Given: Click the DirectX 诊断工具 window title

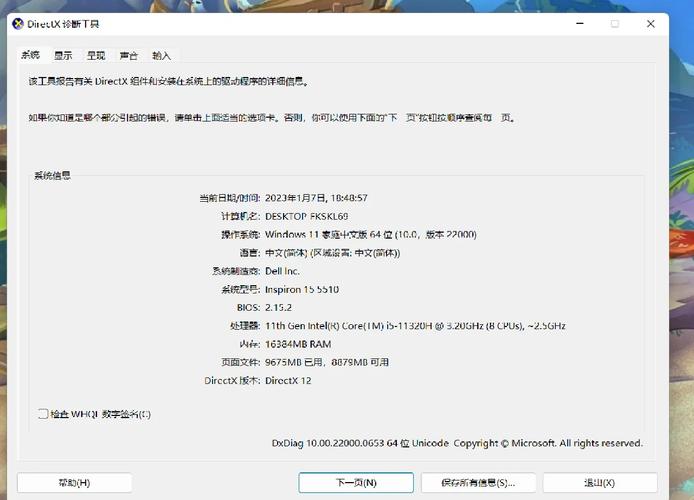Looking at the screenshot, I should pos(63,24).
